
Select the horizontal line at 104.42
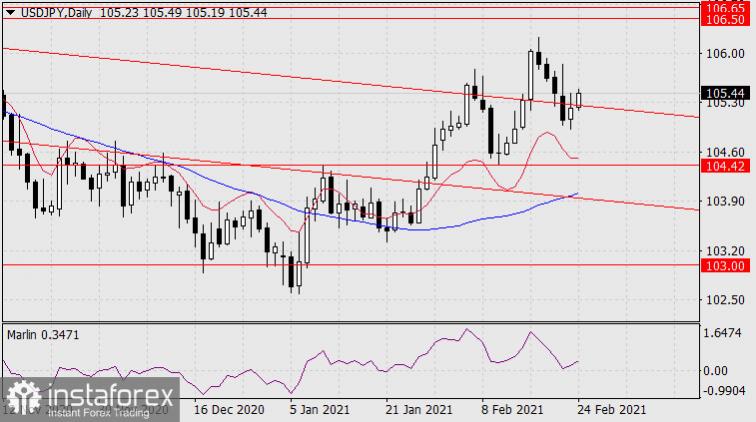(351, 165)
